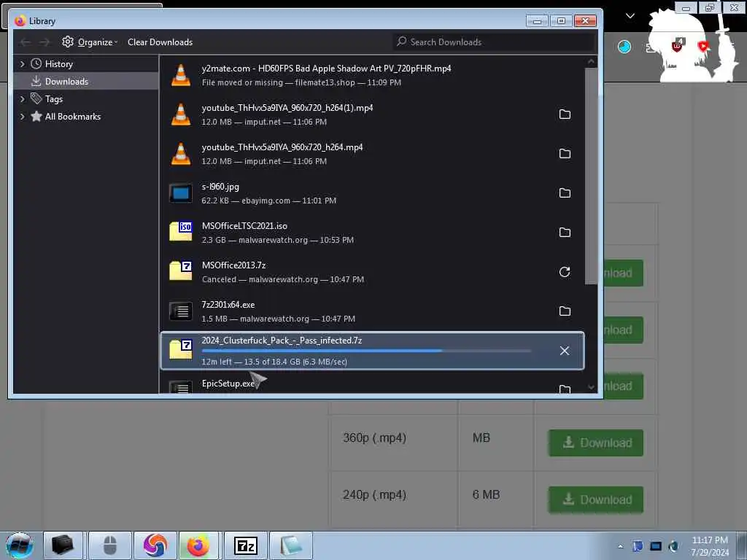The width and height of the screenshot is (747, 560).
Task: Show MSOfficeLTSC2021.iso in folder
Action: [565, 233]
